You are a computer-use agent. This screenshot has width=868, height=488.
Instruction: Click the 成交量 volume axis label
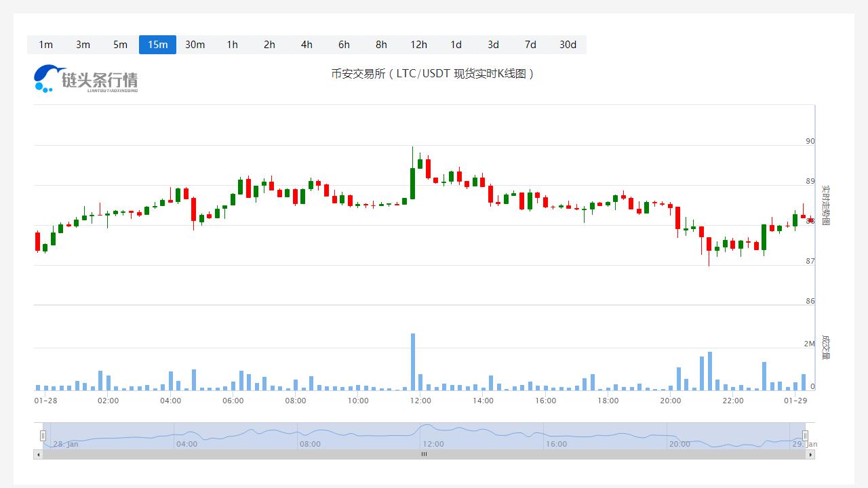(825, 347)
